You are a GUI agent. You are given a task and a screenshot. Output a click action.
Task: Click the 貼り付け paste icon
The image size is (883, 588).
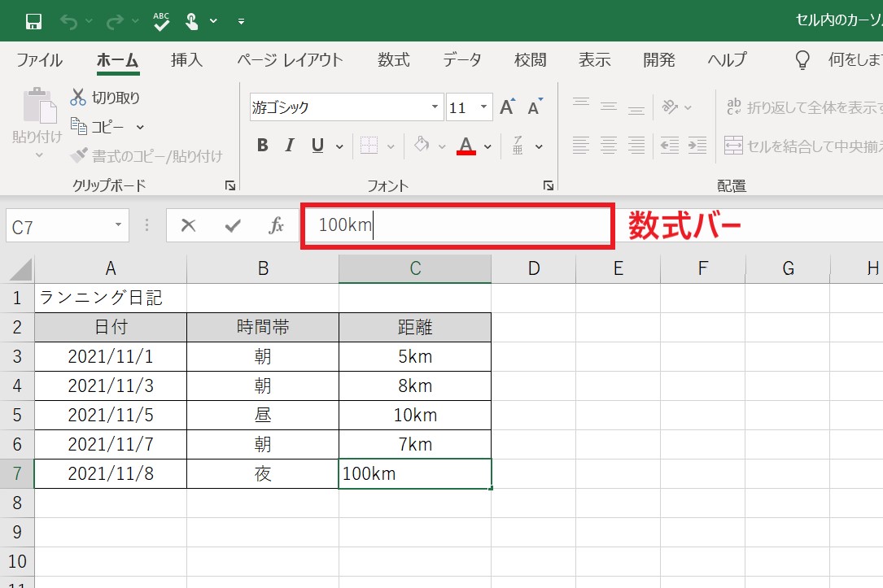pos(39,106)
